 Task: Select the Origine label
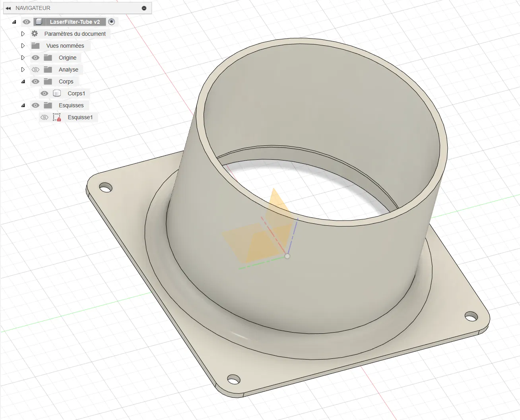click(x=68, y=58)
